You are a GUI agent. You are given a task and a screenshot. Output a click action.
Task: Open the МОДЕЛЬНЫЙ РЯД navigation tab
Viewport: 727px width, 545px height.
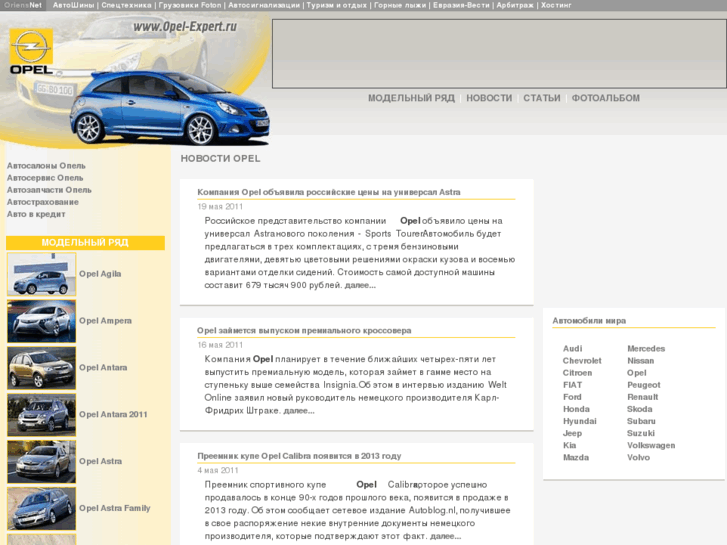(x=411, y=98)
